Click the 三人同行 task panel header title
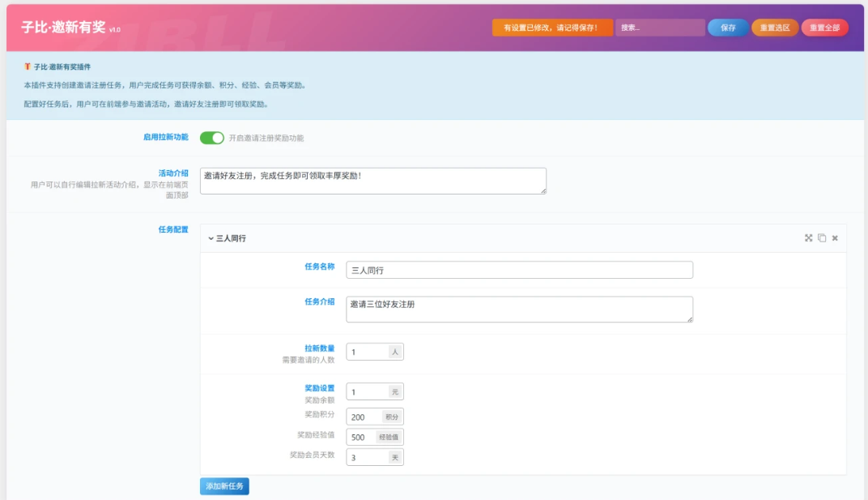Image resolution: width=868 pixels, height=500 pixels. point(231,239)
